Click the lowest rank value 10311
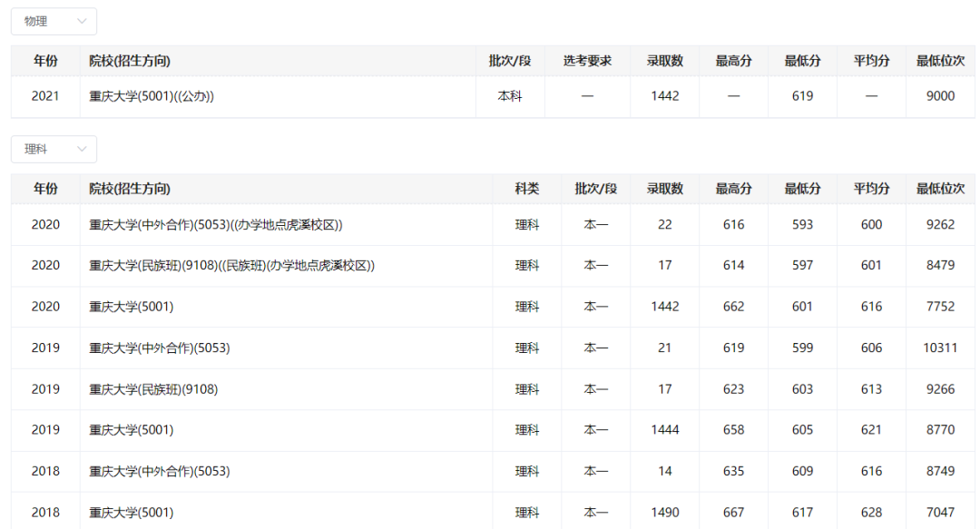980x529 pixels. point(940,348)
